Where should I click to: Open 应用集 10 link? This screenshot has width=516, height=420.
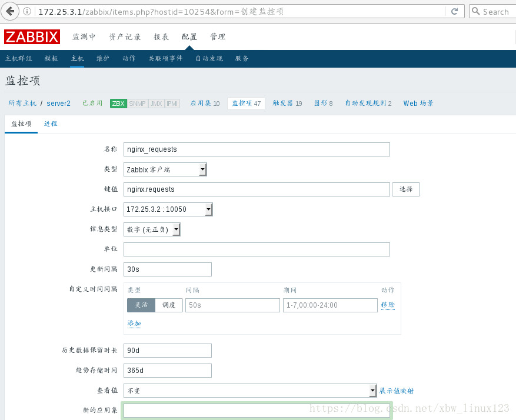(x=205, y=104)
